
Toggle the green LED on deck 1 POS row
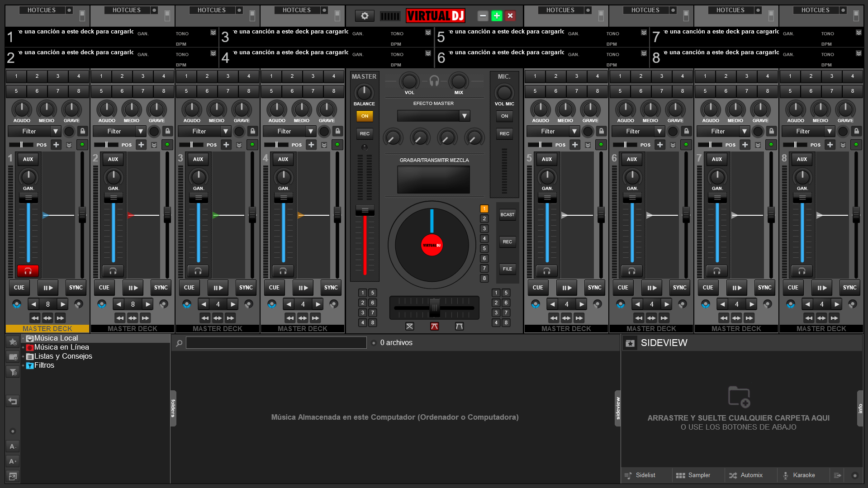coord(82,145)
